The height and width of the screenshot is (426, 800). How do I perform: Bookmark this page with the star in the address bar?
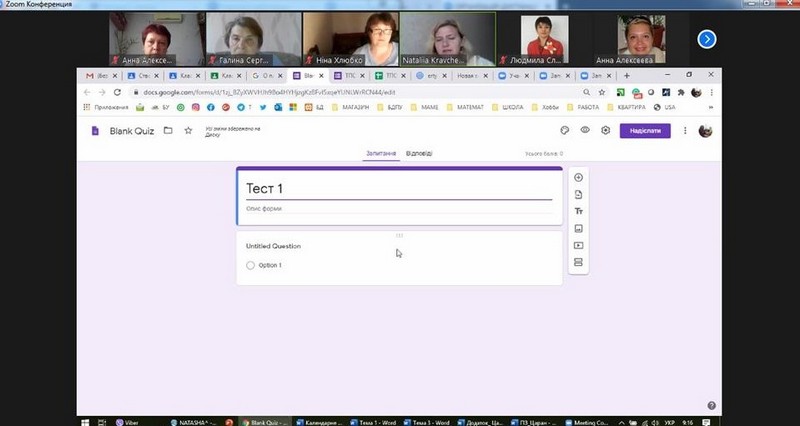(x=602, y=92)
